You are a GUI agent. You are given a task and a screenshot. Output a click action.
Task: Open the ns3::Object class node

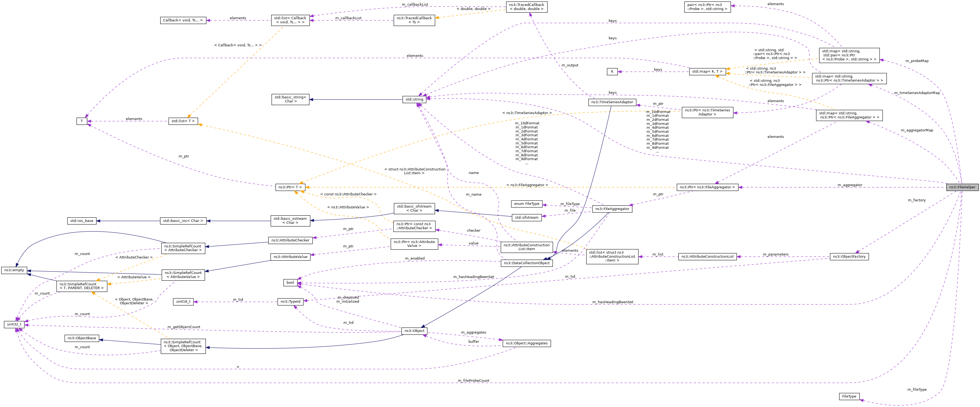[414, 331]
